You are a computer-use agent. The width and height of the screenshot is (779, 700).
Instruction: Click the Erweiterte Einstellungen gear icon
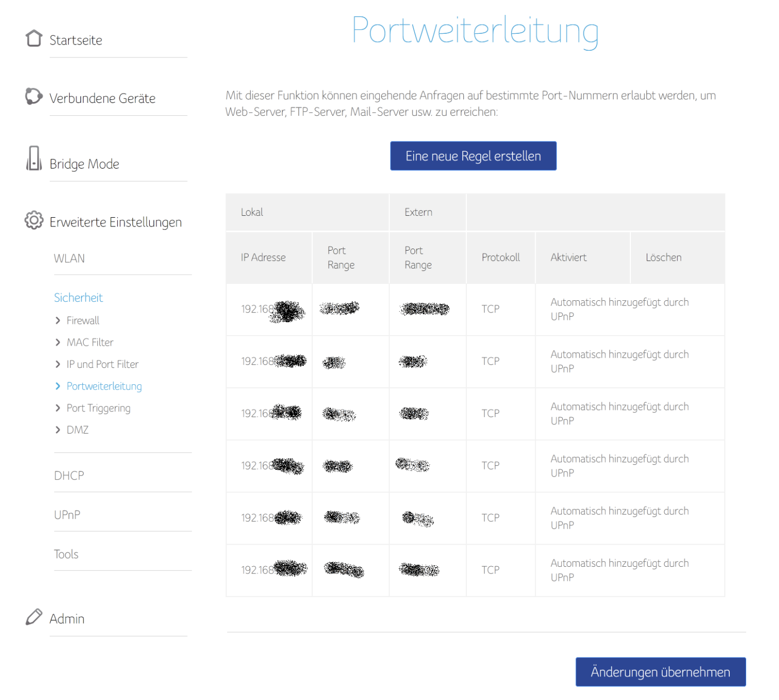(x=34, y=220)
